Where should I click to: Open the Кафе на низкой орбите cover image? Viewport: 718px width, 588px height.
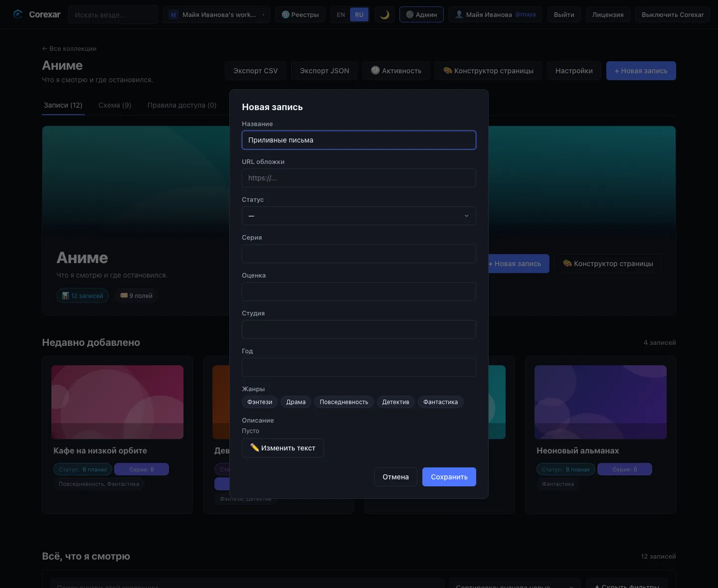click(x=117, y=402)
